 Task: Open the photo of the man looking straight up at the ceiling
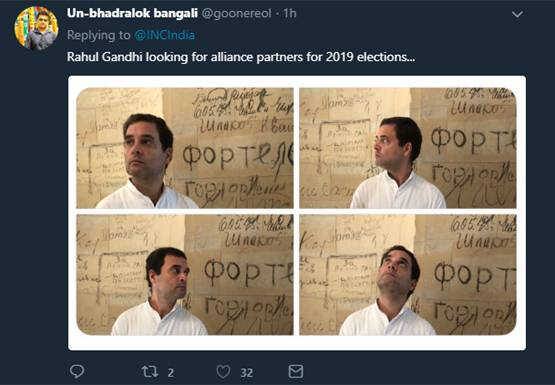407,275
